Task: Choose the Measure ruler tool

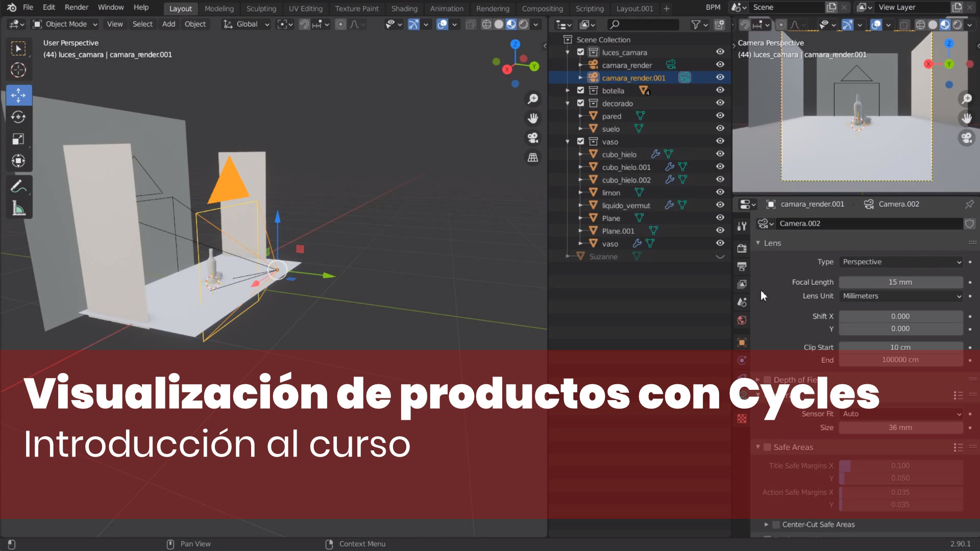Action: pyautogui.click(x=18, y=208)
